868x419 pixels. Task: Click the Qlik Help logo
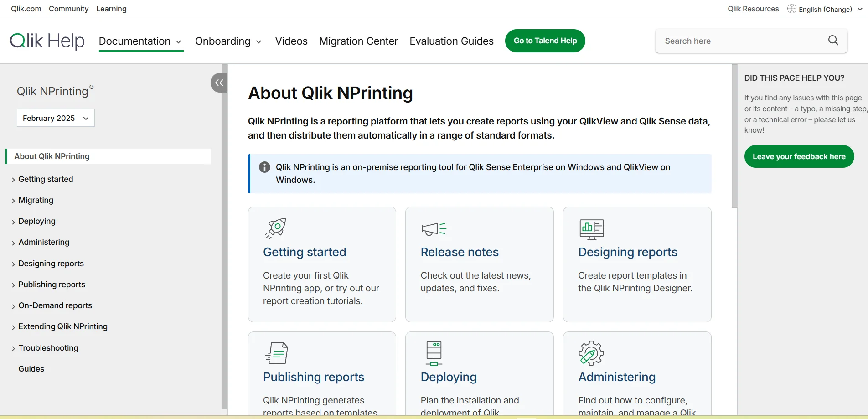click(47, 41)
